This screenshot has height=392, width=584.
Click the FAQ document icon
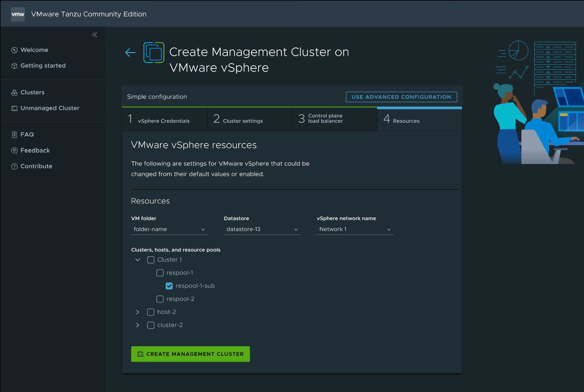14,135
